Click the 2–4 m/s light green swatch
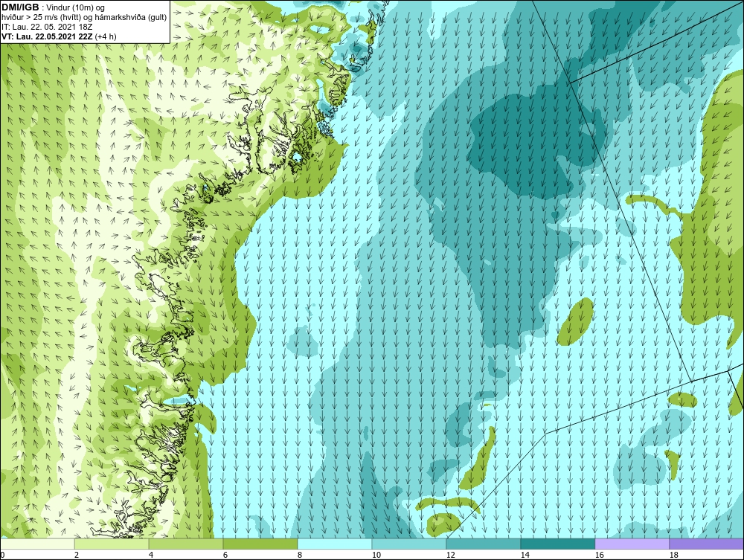This screenshot has width=744, height=560. pos(112,544)
